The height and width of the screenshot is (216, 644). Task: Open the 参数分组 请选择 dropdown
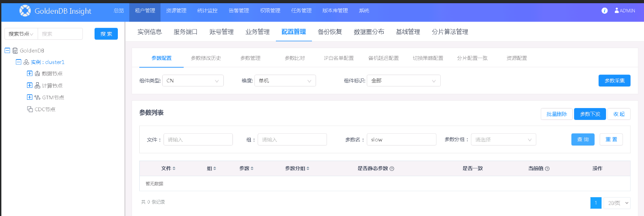pos(503,140)
